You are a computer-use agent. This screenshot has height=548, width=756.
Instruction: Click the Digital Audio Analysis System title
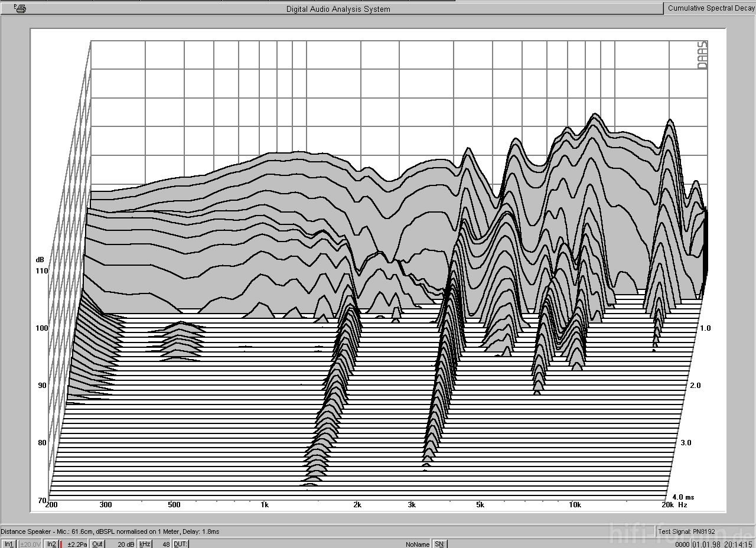coord(338,9)
